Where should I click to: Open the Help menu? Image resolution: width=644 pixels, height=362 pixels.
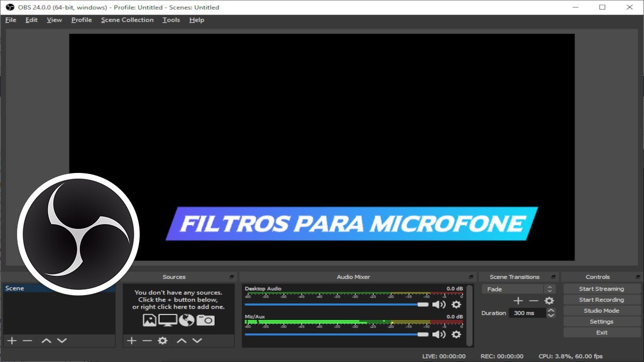tap(197, 20)
